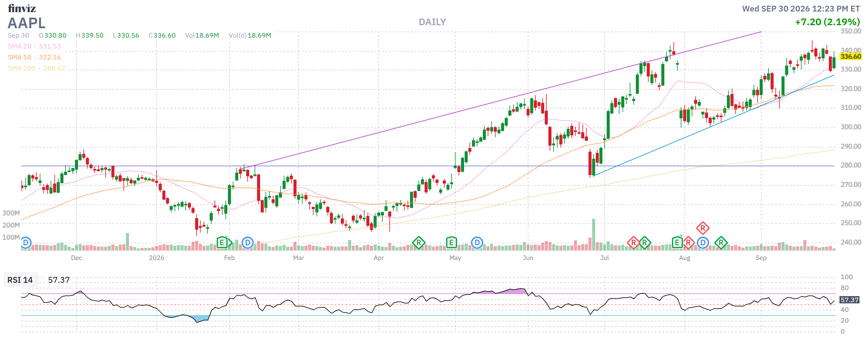
Task: Click the Aug label on the time axis
Action: (x=685, y=258)
